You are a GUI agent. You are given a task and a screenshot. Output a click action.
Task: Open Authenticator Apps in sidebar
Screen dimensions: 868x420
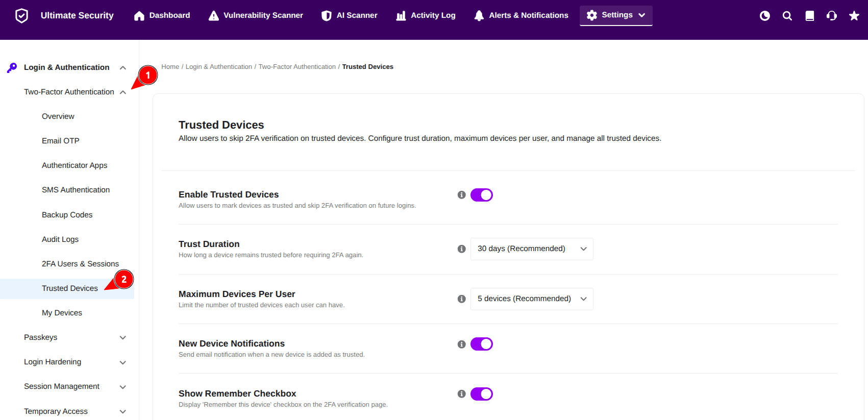click(x=75, y=165)
